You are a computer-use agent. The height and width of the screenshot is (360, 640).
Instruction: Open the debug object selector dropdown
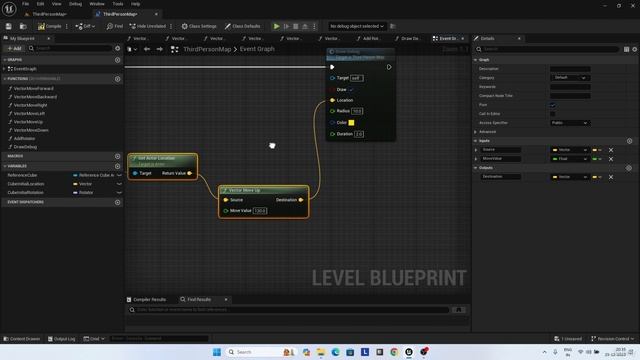coord(357,26)
